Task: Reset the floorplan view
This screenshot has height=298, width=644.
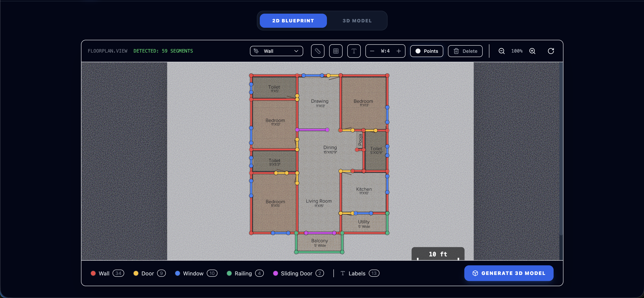Action: (551, 51)
